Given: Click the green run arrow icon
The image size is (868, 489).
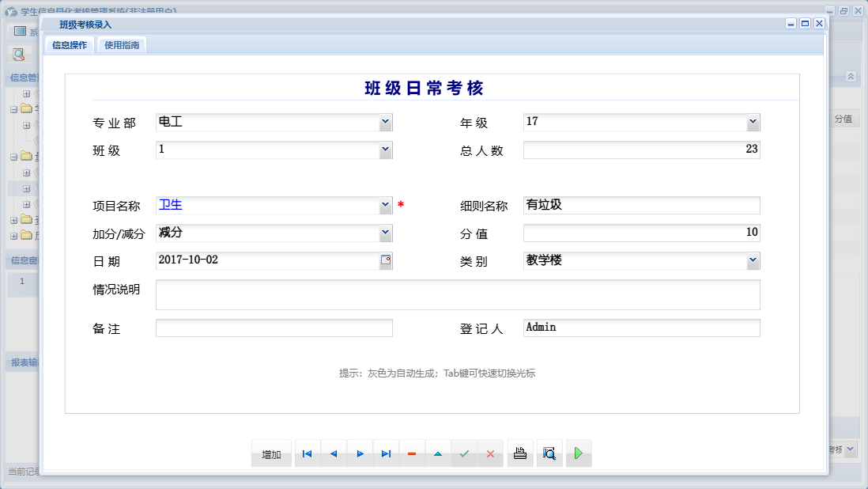Looking at the screenshot, I should point(578,453).
